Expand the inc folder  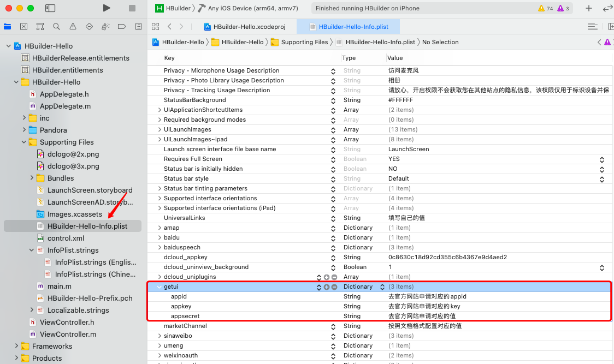[x=24, y=118]
